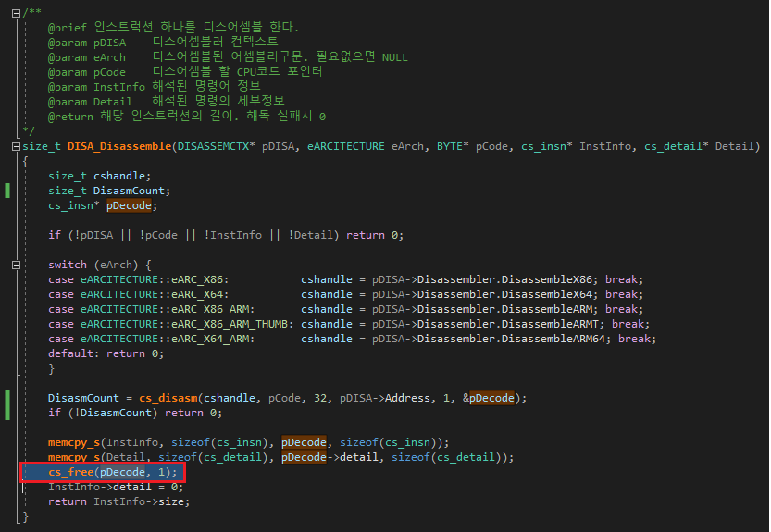Image resolution: width=771 pixels, height=532 pixels.
Task: Click @param pCode comment line
Action: [185, 72]
